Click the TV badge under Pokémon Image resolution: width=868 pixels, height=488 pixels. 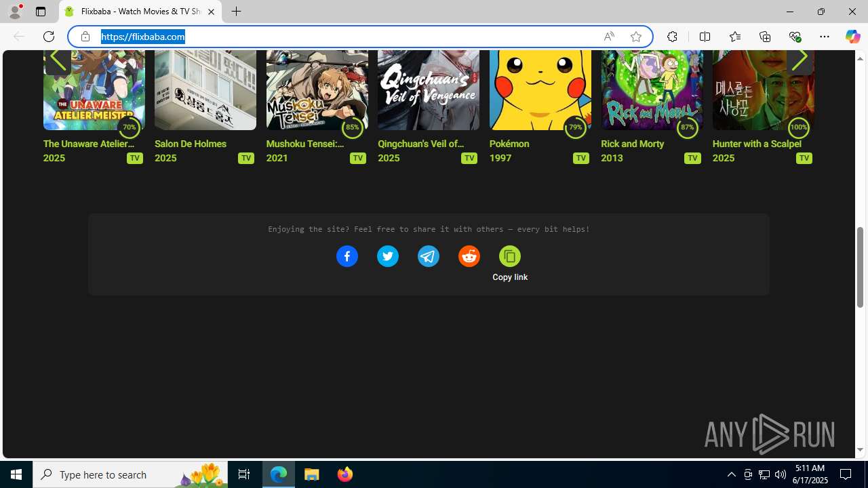580,158
